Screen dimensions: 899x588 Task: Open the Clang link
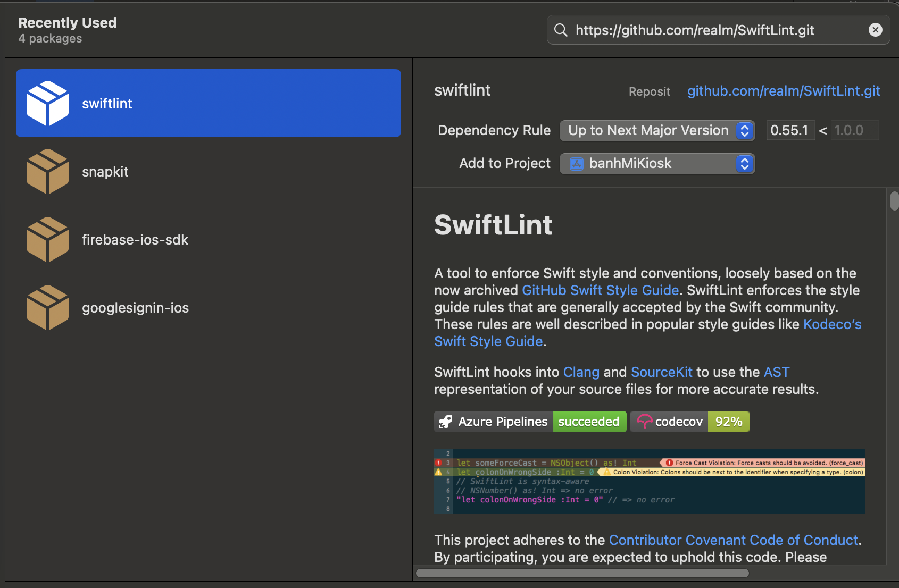click(581, 372)
